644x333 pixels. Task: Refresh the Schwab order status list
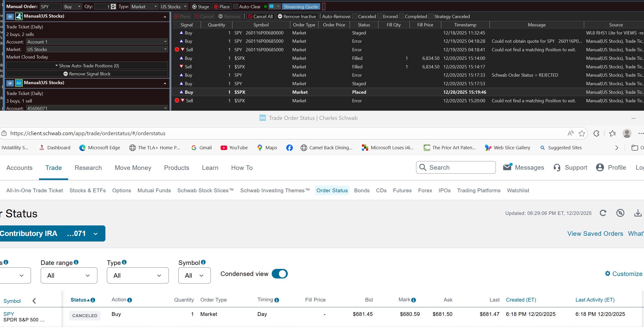pos(603,213)
